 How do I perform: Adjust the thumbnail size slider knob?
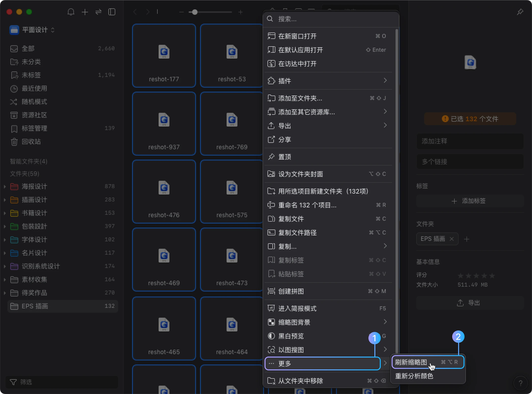tap(195, 12)
